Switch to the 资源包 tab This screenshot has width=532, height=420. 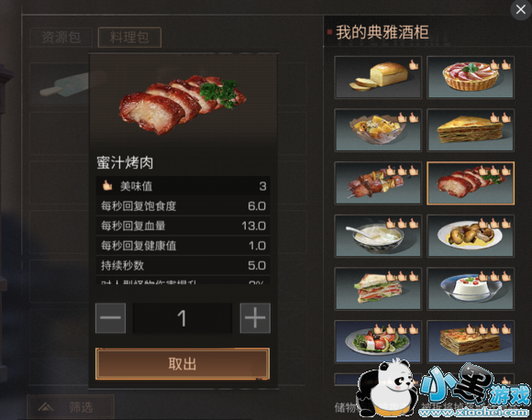tap(61, 38)
